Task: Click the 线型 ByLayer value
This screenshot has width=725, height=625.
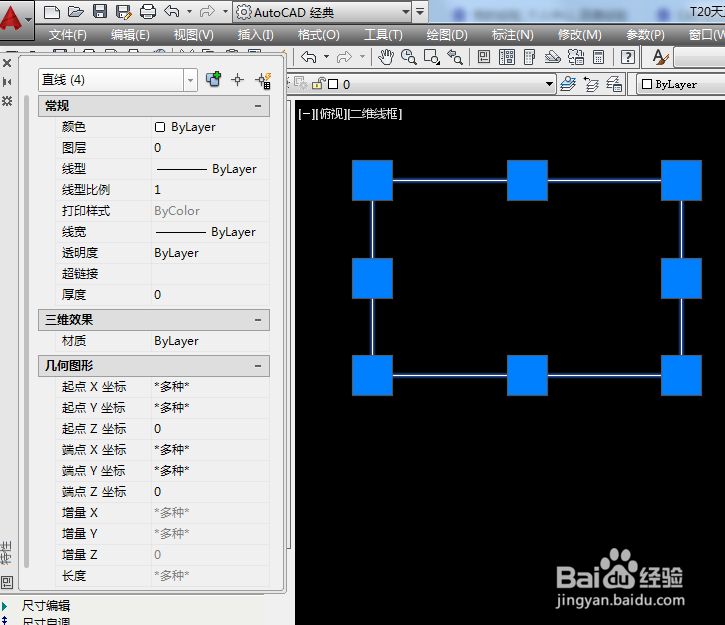Action: [x=210, y=169]
